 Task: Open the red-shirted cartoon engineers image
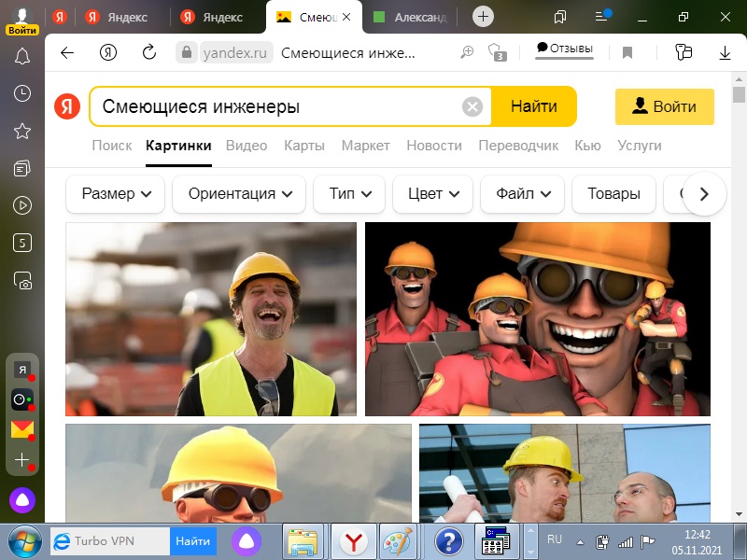538,319
